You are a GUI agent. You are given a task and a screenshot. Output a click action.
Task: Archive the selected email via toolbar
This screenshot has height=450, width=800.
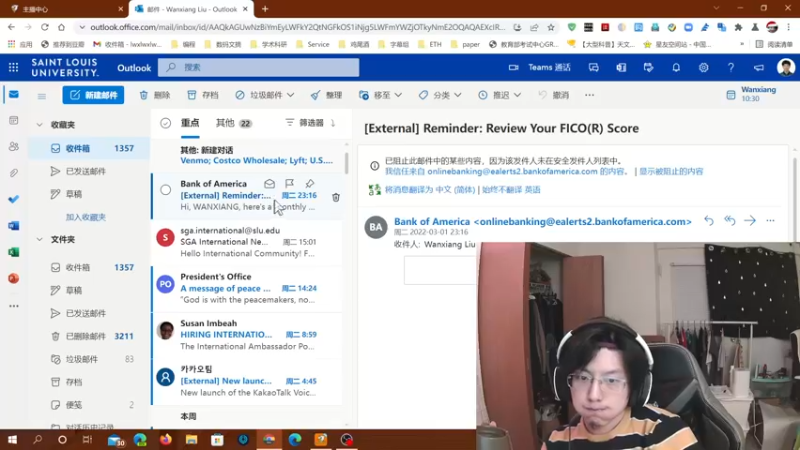pos(203,95)
